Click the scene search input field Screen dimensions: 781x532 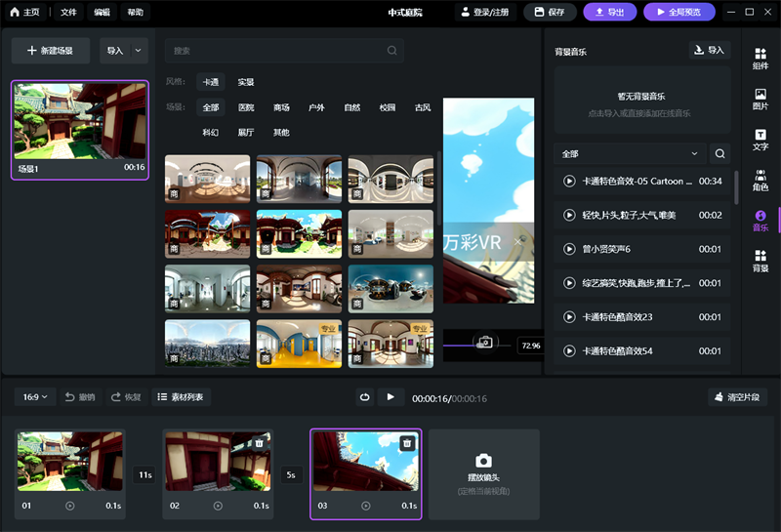pos(278,51)
